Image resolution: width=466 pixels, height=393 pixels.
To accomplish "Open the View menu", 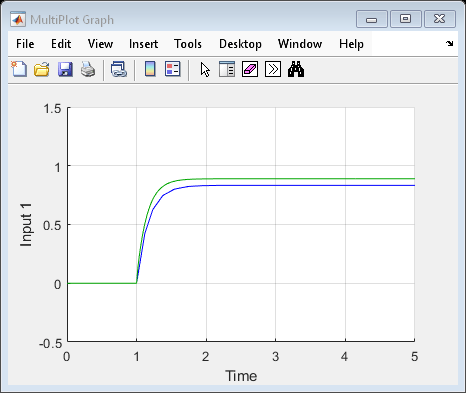I will tap(100, 44).
